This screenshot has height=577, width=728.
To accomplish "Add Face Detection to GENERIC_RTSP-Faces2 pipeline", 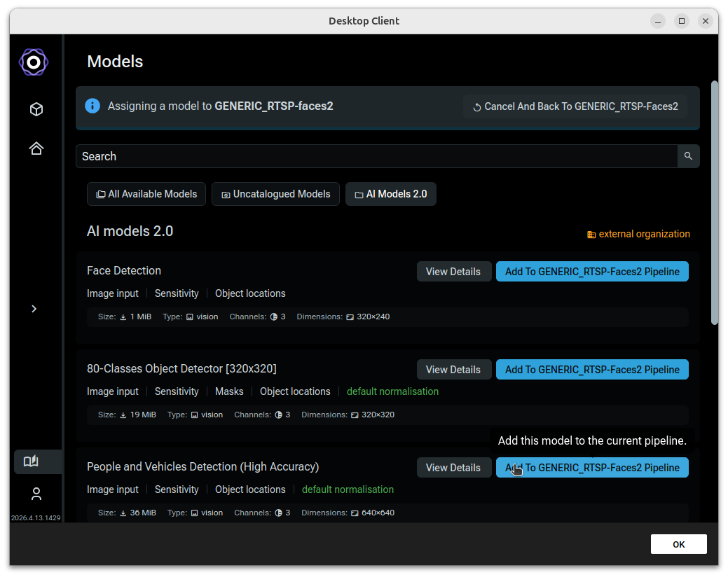I will pos(593,272).
